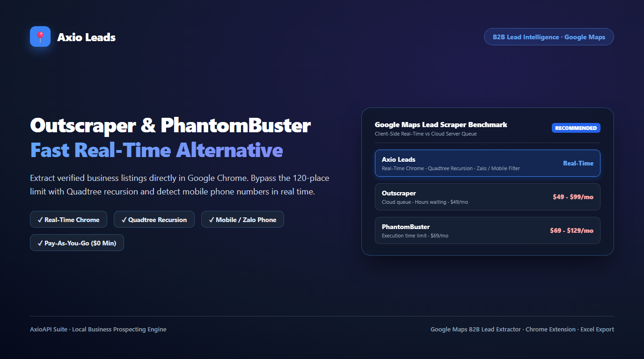The height and width of the screenshot is (359, 644).
Task: Click the description paragraph about Quadtree recursion
Action: coord(180,185)
